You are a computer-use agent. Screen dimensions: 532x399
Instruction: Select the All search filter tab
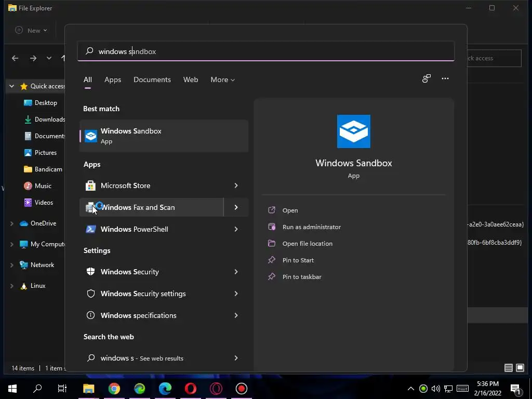[87, 79]
